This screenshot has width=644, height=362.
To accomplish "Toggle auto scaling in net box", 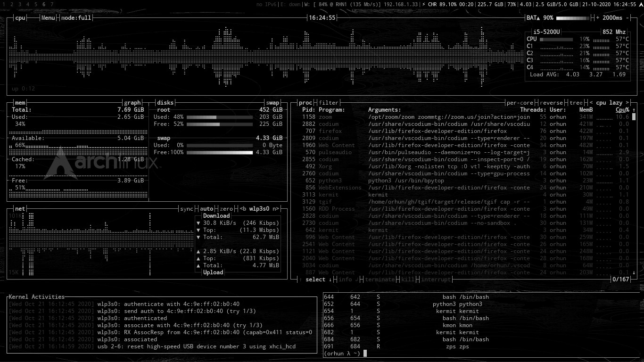I will 206,209.
